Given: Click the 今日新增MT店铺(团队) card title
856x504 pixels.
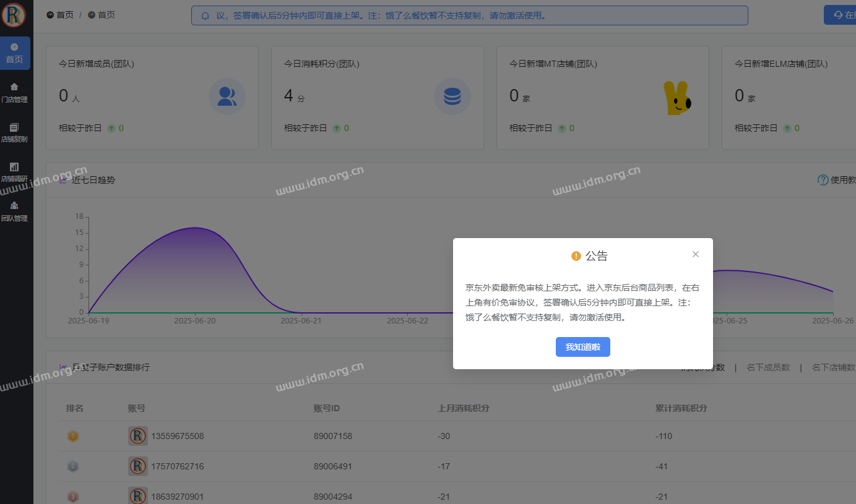Looking at the screenshot, I should click(x=553, y=64).
